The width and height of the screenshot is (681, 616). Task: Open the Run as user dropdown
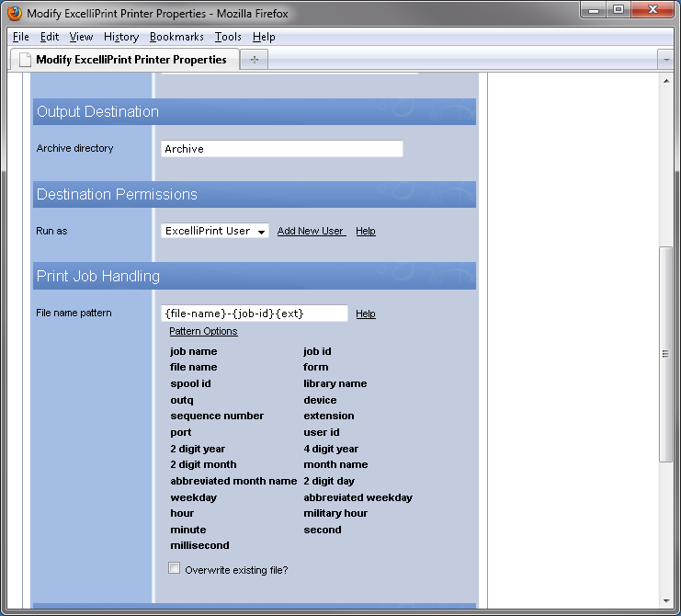click(214, 231)
